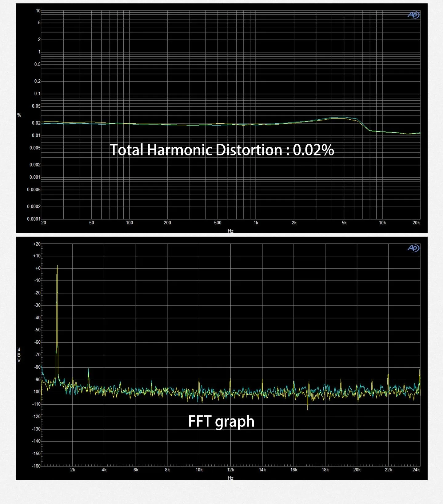Click the 'dBV' y-axis unit label
The image size is (443, 504).
click(x=19, y=355)
